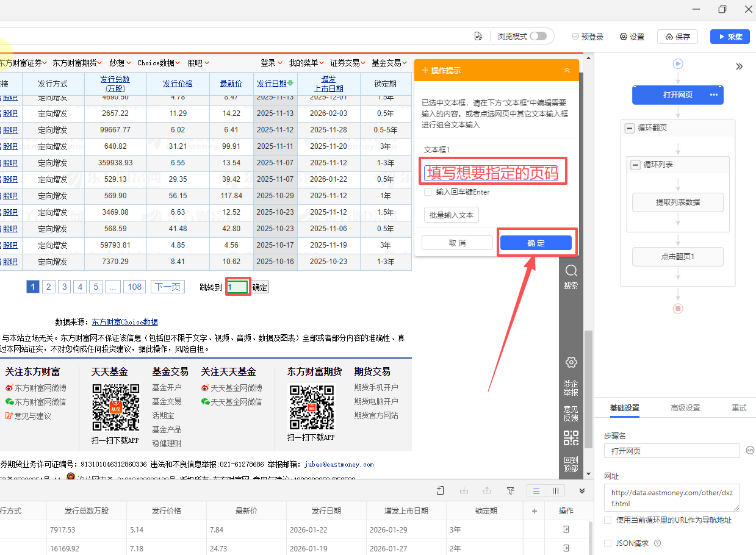The image size is (756, 555).
Task: Open 意见反馈 on the side bar
Action: point(571,414)
